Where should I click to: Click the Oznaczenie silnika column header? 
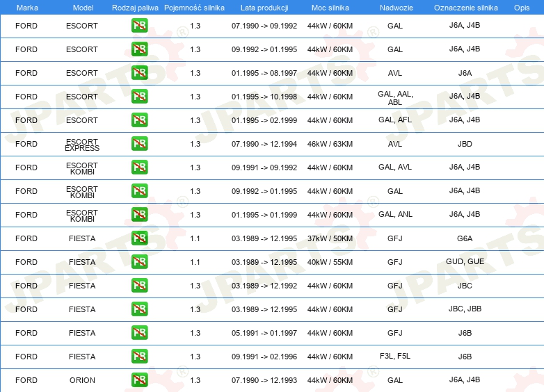coord(466,8)
